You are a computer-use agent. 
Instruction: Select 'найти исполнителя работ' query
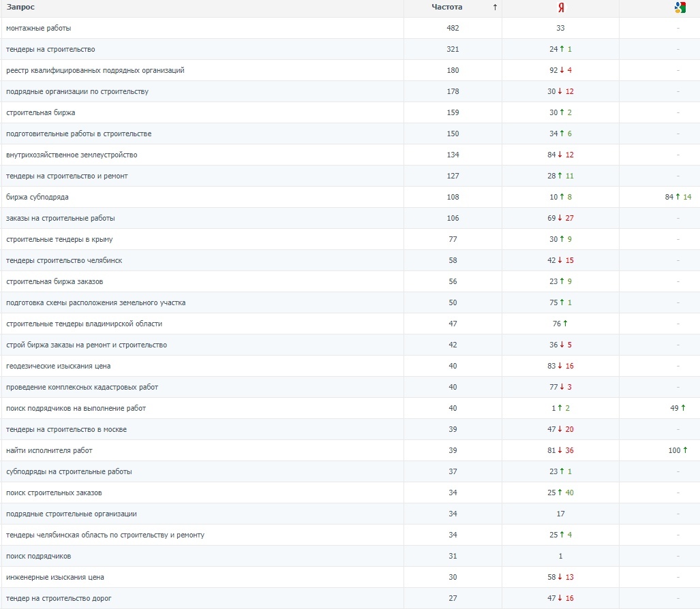[x=49, y=450]
